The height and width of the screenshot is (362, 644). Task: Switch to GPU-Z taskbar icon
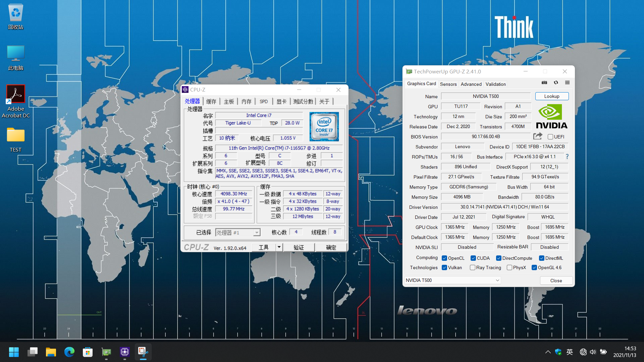click(x=106, y=352)
